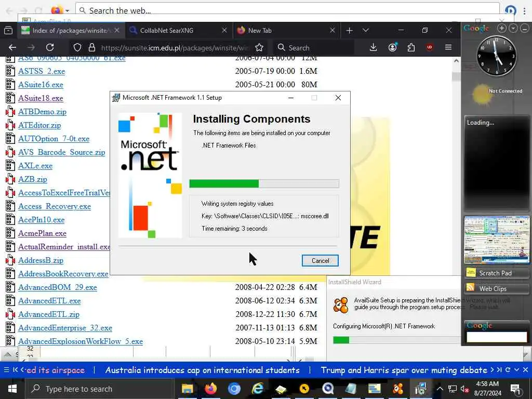532x399 pixels.
Task: Open Firefox View icon left of tabs
Action: click(x=8, y=31)
